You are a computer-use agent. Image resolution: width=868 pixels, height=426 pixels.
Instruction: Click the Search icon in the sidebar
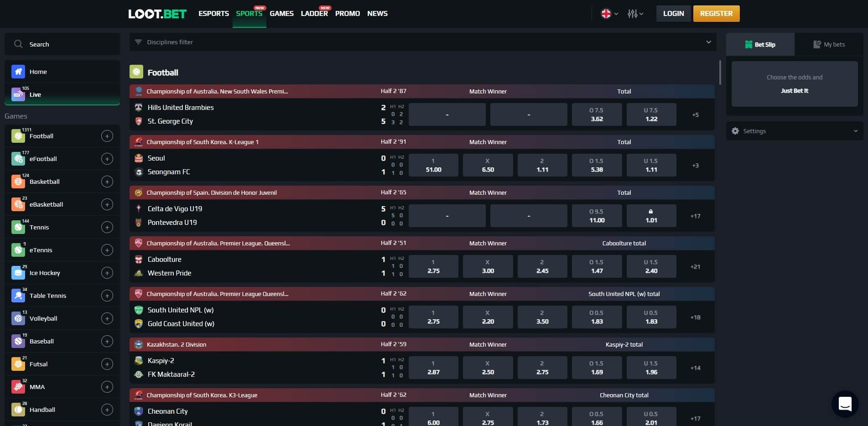coord(18,44)
